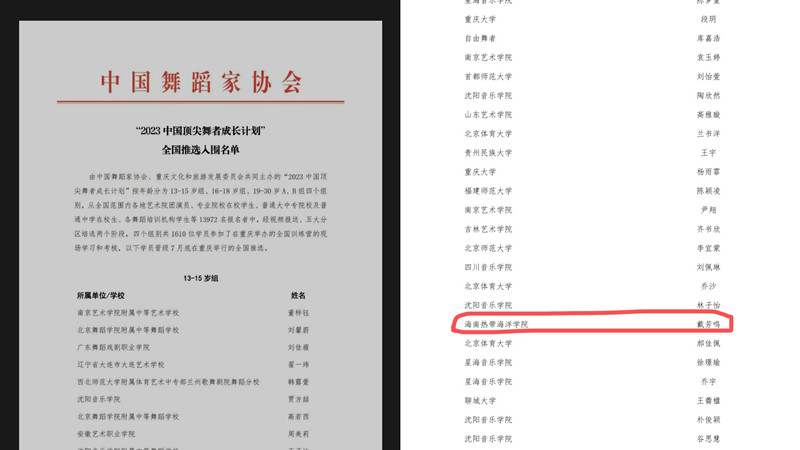
Task: Click the name 戴芳鸣 inside the red circle
Action: coord(708,325)
